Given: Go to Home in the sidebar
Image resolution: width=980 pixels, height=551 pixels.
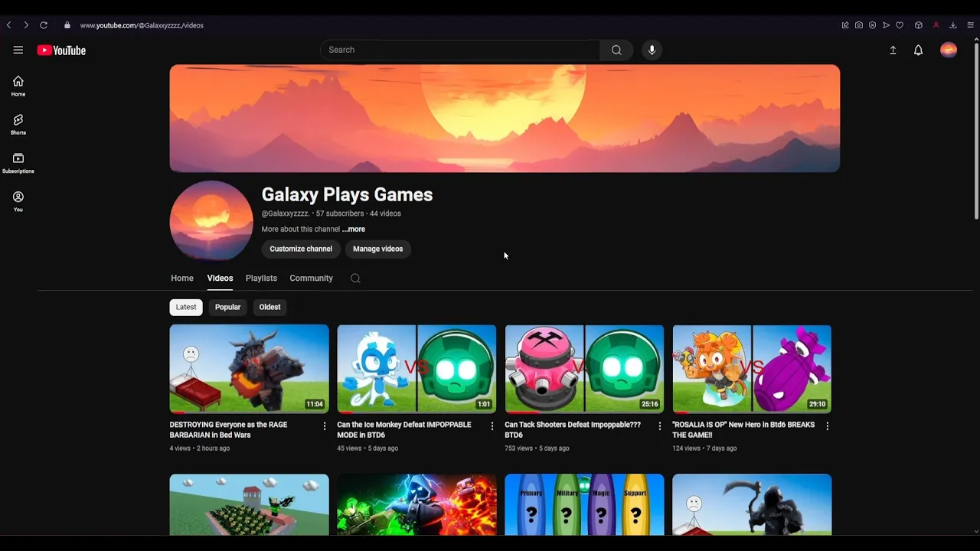Looking at the screenshot, I should (x=18, y=86).
